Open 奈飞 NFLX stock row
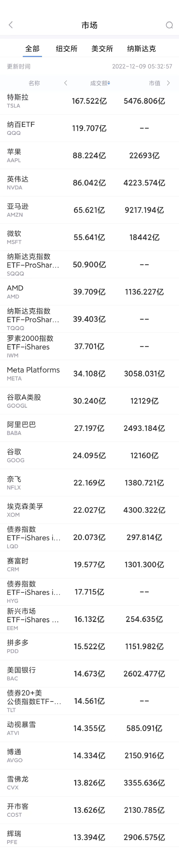The height and width of the screenshot is (868, 179). (89, 483)
